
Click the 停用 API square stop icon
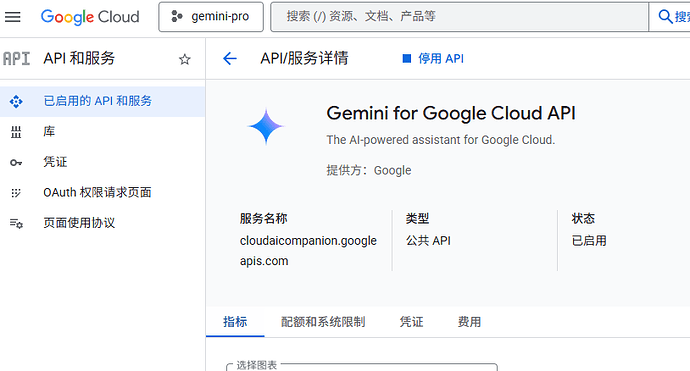click(x=407, y=59)
